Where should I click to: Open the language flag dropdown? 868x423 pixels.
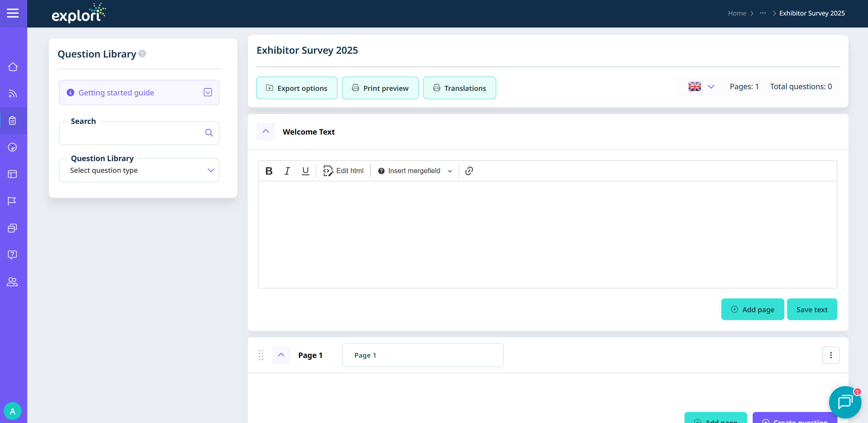[701, 86]
